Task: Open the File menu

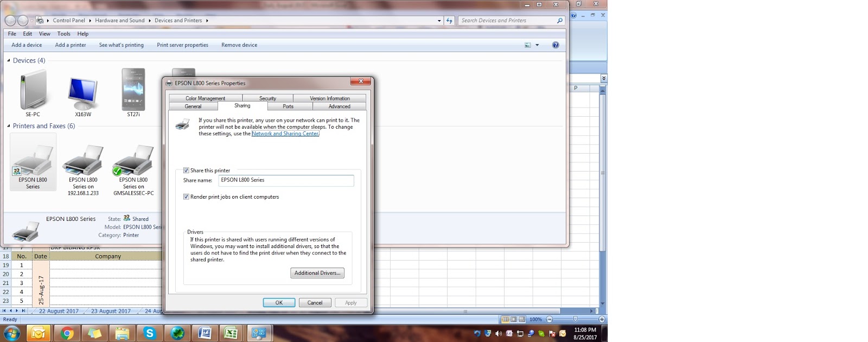Action: coord(12,34)
